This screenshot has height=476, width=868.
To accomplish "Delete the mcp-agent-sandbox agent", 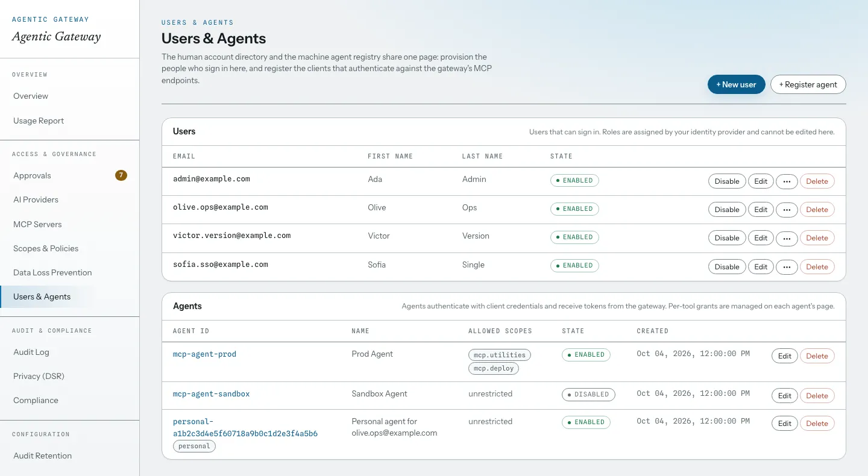I will [x=817, y=396].
